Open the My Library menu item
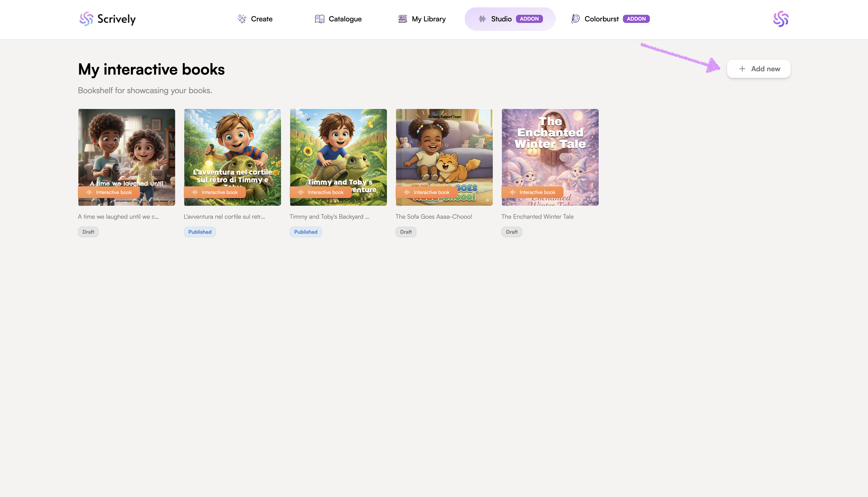Image resolution: width=868 pixels, height=497 pixels. point(428,19)
